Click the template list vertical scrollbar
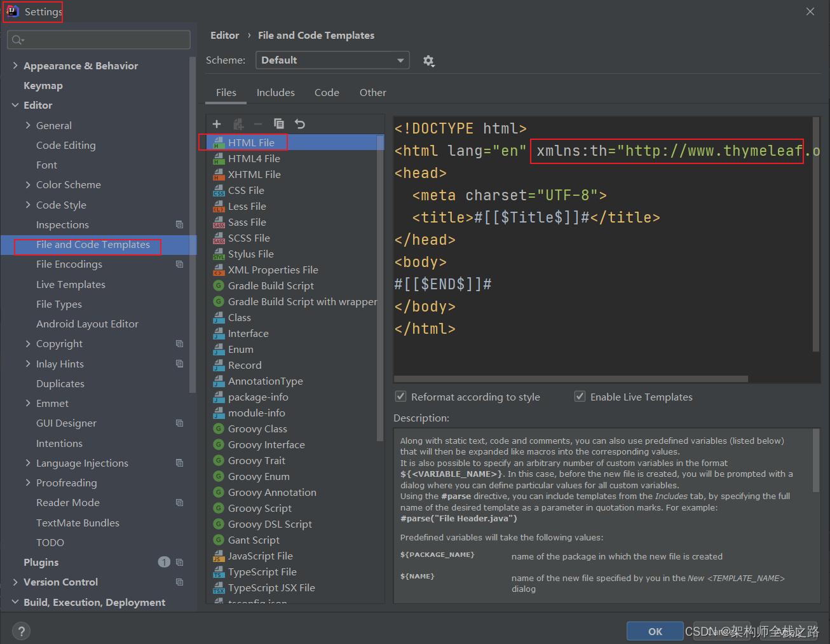This screenshot has height=644, width=830. 380,289
